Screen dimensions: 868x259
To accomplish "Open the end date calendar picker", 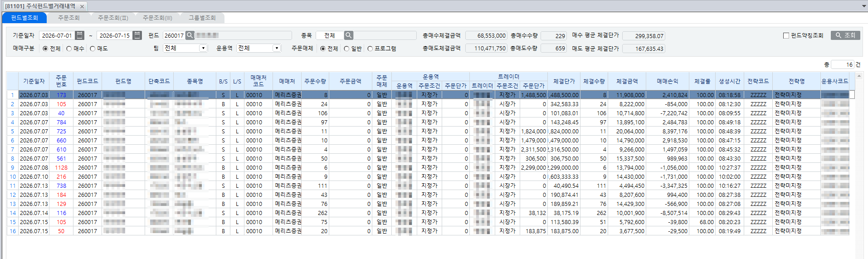I will [137, 35].
